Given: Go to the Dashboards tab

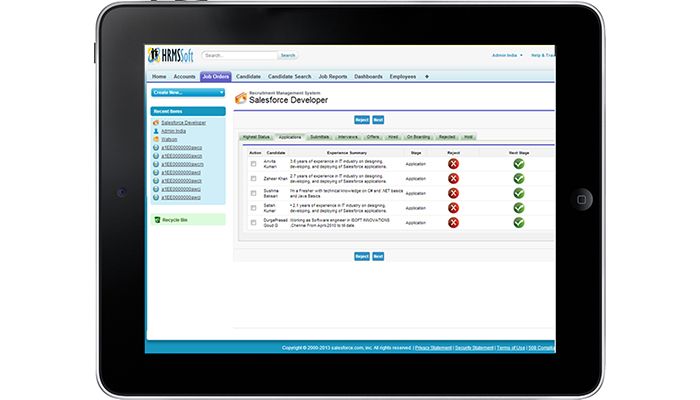Looking at the screenshot, I should tap(368, 77).
